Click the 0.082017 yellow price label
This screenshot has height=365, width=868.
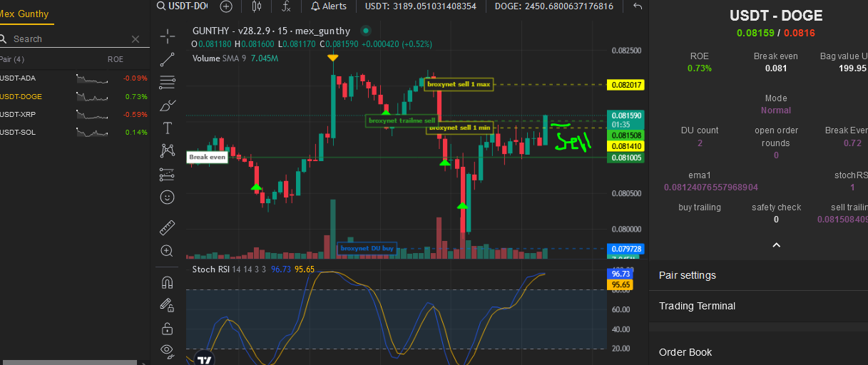click(x=625, y=85)
